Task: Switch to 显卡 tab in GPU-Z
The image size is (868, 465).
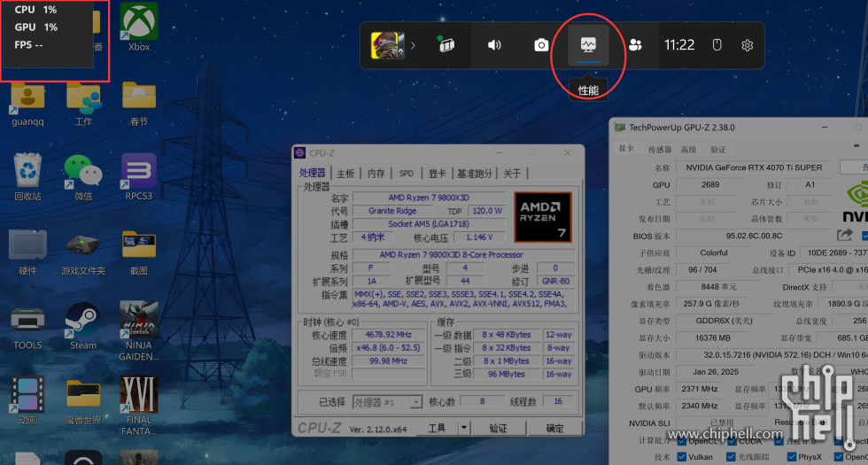Action: [626, 149]
